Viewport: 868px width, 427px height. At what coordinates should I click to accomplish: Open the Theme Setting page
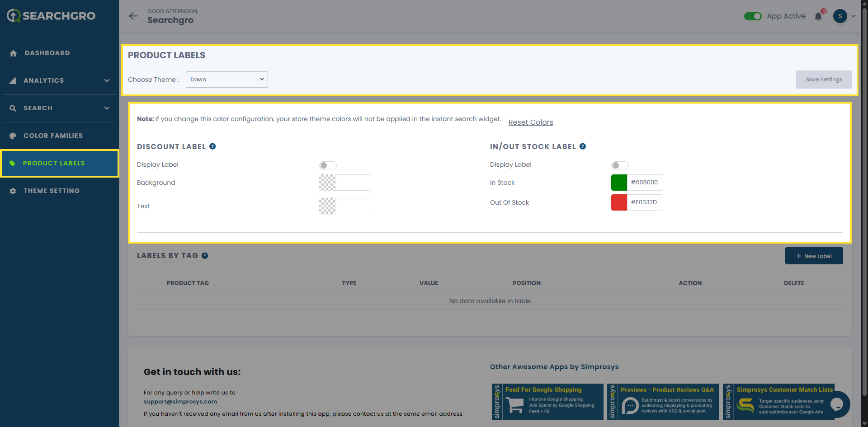tap(52, 191)
